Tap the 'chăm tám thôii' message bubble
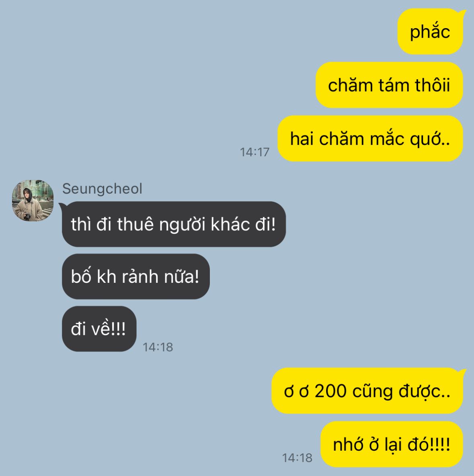Screen dimensions: 474x476 coord(389,85)
